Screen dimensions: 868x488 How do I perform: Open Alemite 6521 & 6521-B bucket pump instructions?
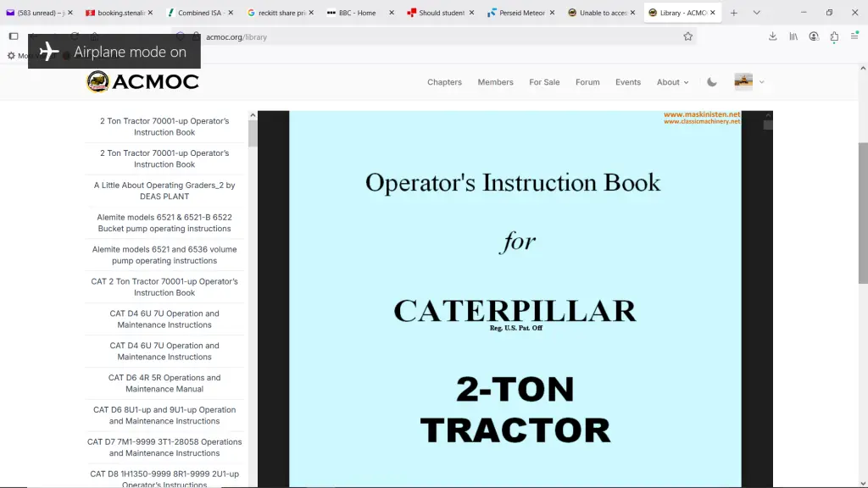(x=164, y=223)
